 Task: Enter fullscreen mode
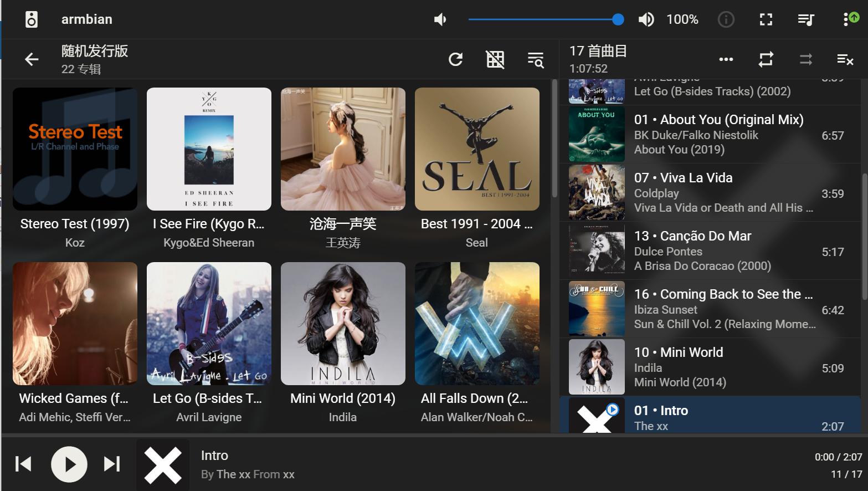click(x=766, y=20)
